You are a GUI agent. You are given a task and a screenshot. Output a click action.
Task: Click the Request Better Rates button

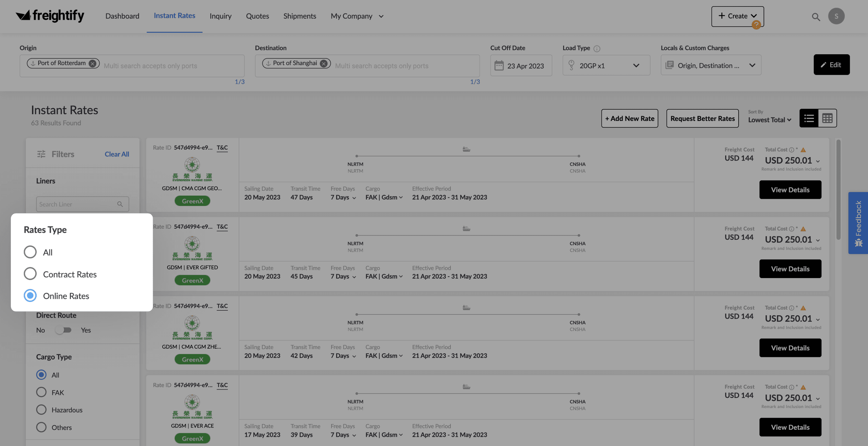click(x=702, y=118)
